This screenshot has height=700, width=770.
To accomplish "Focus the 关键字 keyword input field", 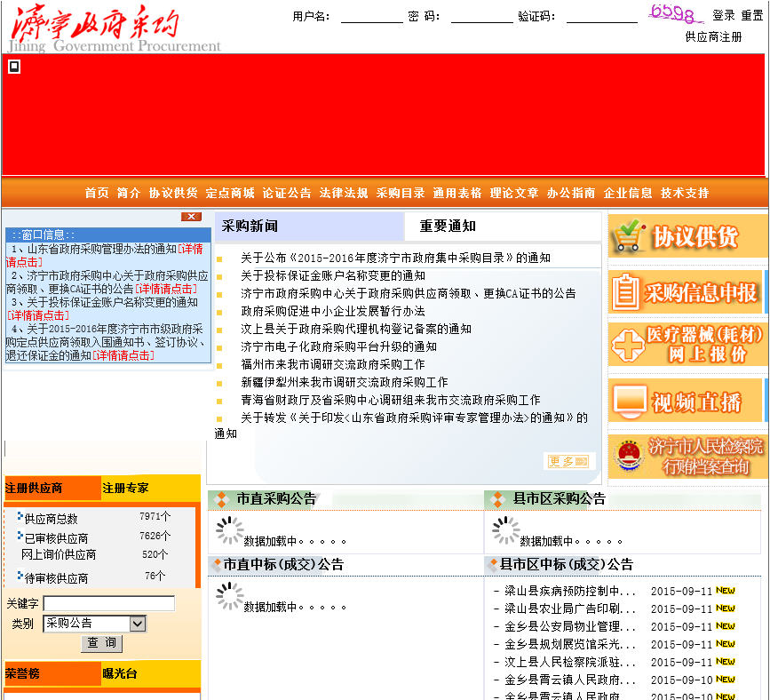I will pos(108,603).
